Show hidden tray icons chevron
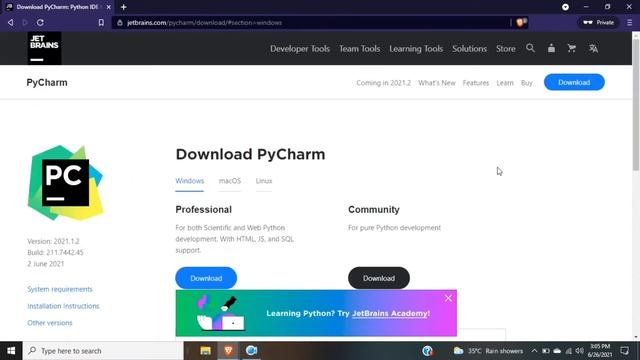This screenshot has width=640, height=360. 534,351
